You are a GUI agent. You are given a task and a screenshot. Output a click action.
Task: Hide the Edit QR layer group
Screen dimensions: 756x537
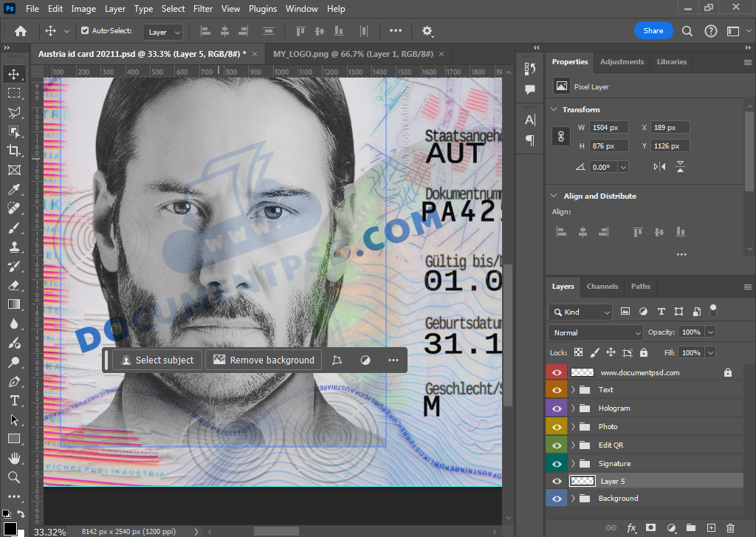[x=557, y=445]
